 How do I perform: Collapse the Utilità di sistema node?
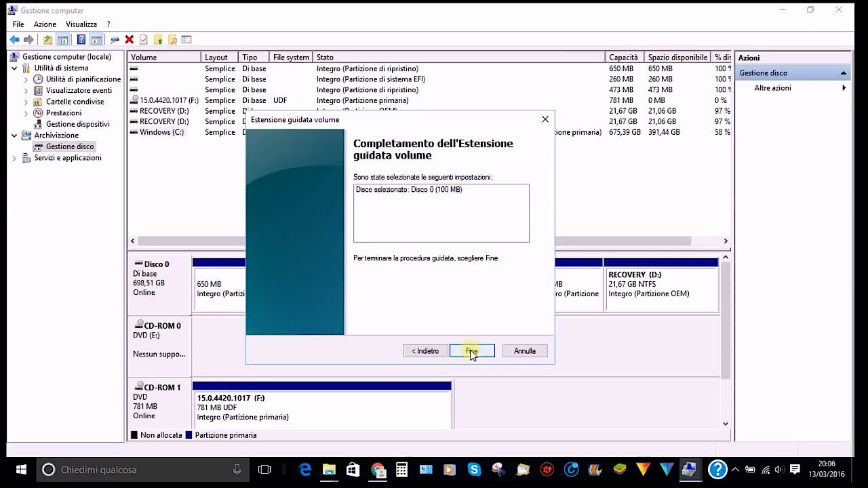pos(14,68)
